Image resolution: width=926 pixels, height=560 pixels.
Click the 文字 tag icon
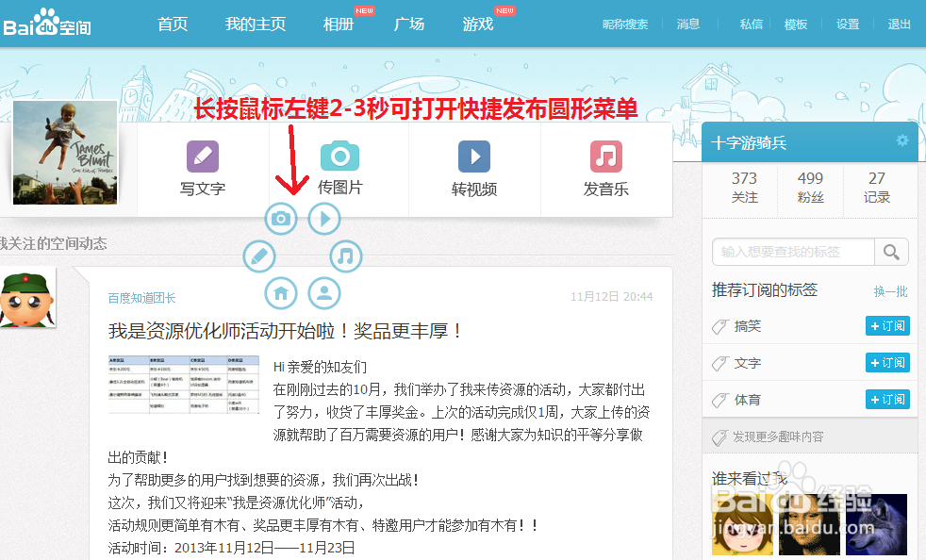click(719, 363)
